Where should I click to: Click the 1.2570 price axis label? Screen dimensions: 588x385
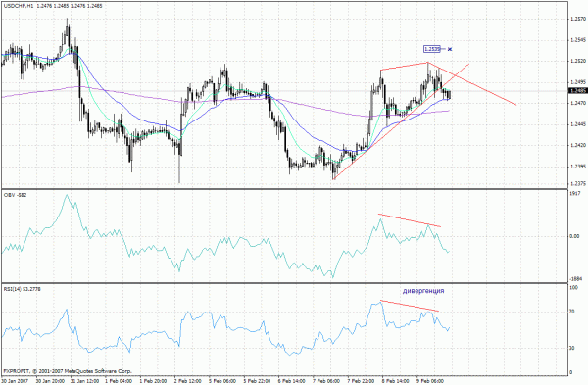click(578, 19)
